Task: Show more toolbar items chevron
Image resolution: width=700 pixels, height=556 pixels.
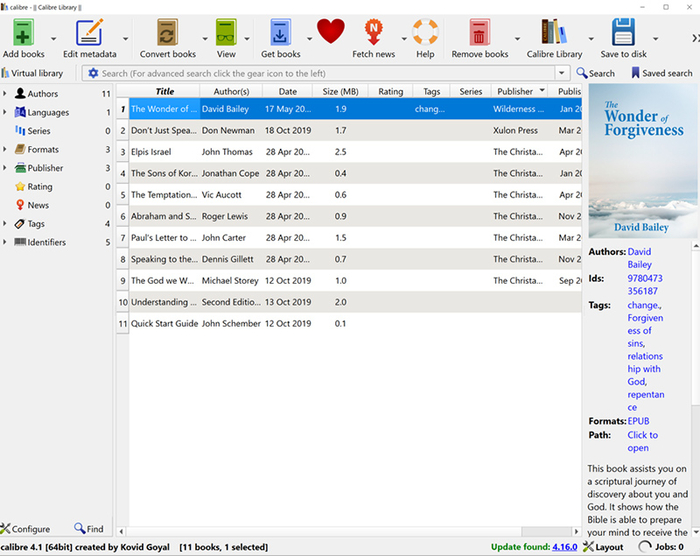Action: pyautogui.click(x=695, y=38)
